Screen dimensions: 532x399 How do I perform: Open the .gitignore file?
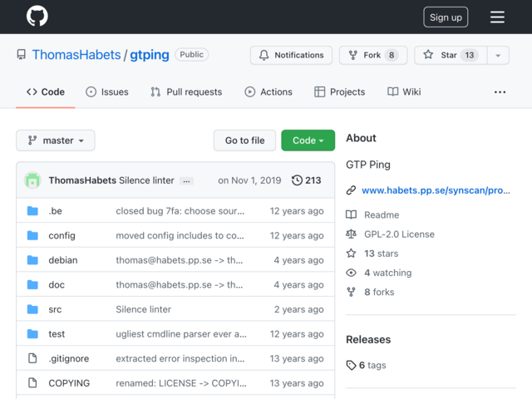tap(69, 358)
